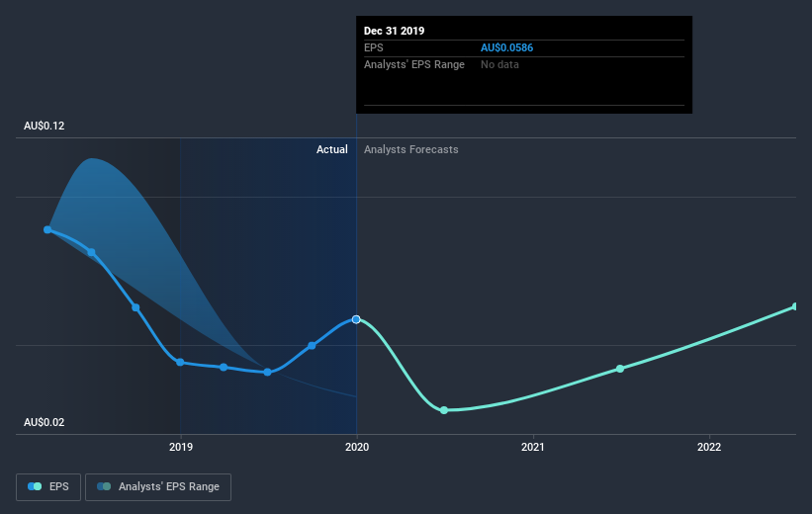
Task: Click the Dec 31 2019 tooltip date
Action: tap(394, 31)
